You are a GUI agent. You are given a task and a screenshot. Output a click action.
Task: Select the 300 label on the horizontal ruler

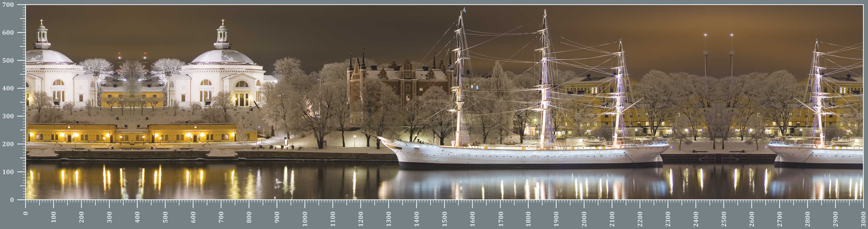[109, 217]
